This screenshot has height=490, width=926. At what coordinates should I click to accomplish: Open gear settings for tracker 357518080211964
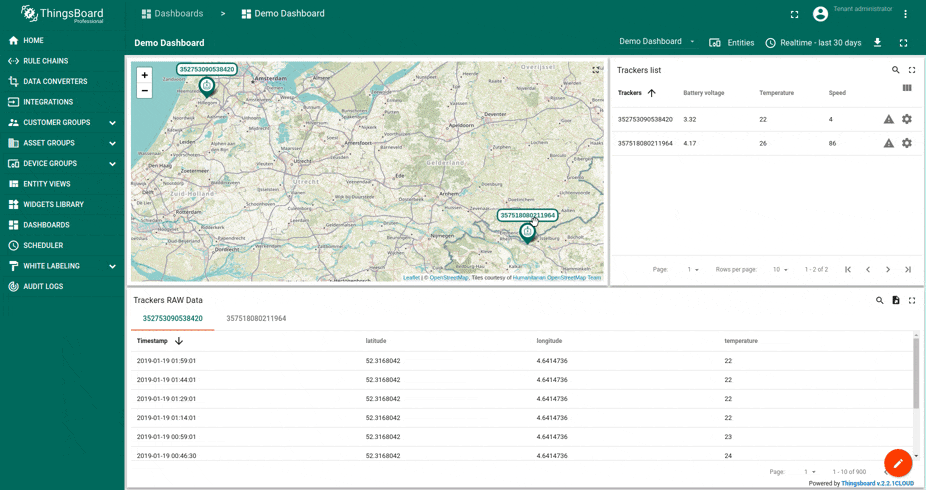(907, 143)
